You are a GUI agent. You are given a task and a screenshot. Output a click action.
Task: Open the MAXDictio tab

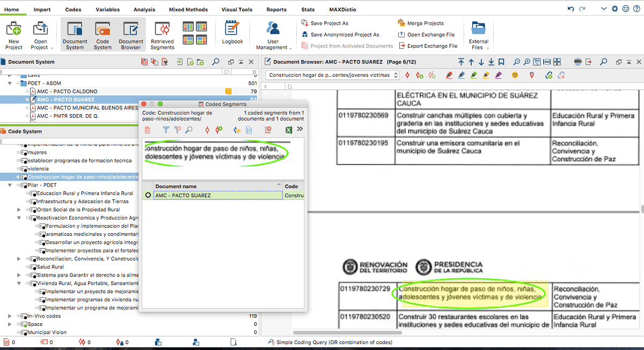click(x=342, y=10)
